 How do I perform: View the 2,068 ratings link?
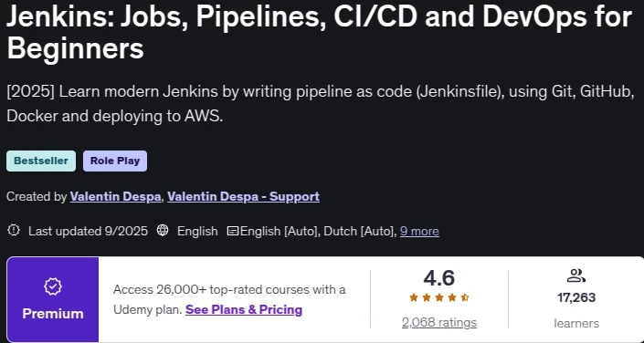(x=439, y=323)
